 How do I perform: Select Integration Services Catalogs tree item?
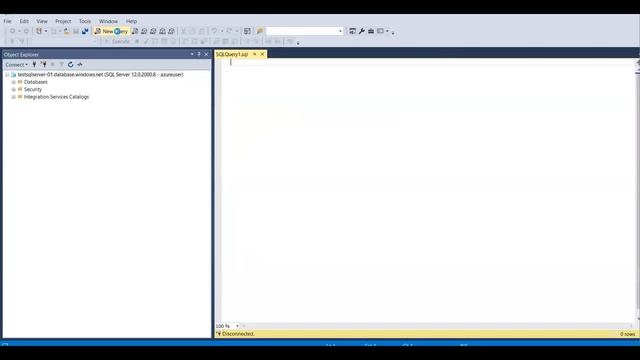click(56, 97)
